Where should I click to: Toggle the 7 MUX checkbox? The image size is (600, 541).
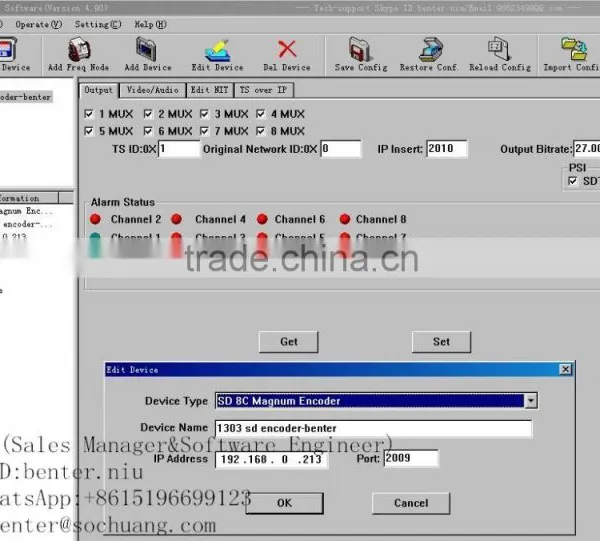[x=204, y=131]
